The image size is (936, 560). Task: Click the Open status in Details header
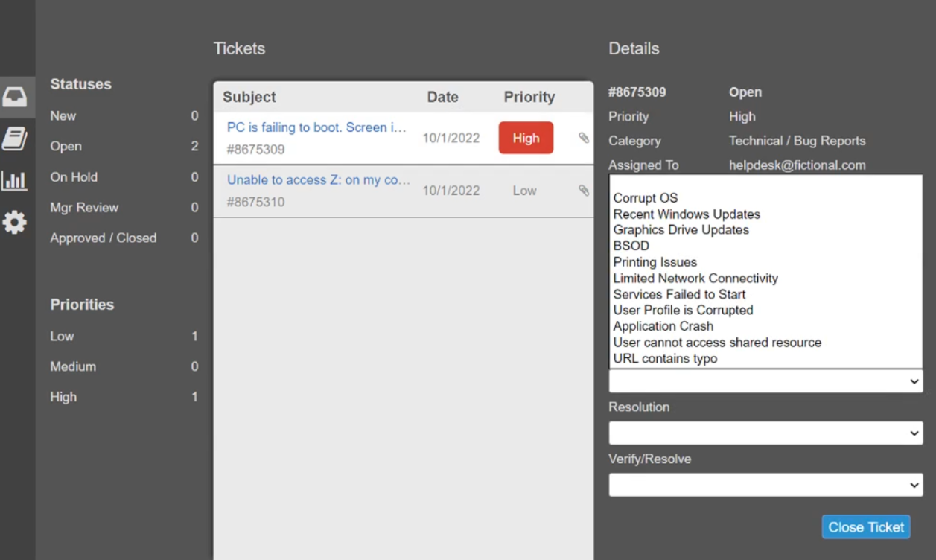pos(745,92)
